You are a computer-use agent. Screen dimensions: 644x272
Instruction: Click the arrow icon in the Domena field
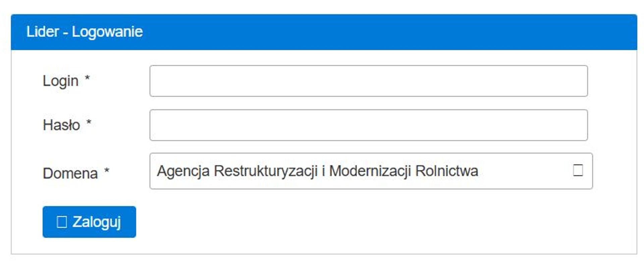(578, 170)
